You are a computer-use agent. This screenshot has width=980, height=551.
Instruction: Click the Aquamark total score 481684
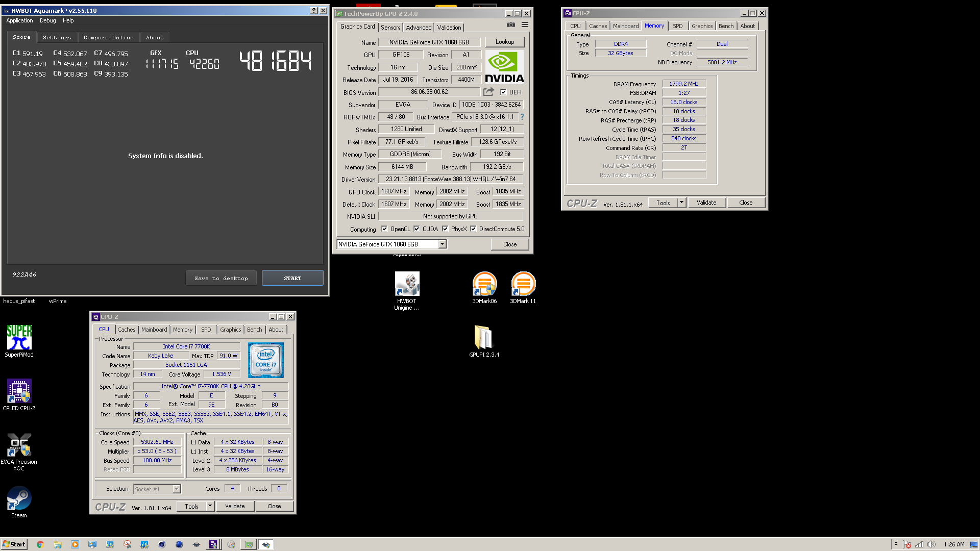(x=276, y=61)
